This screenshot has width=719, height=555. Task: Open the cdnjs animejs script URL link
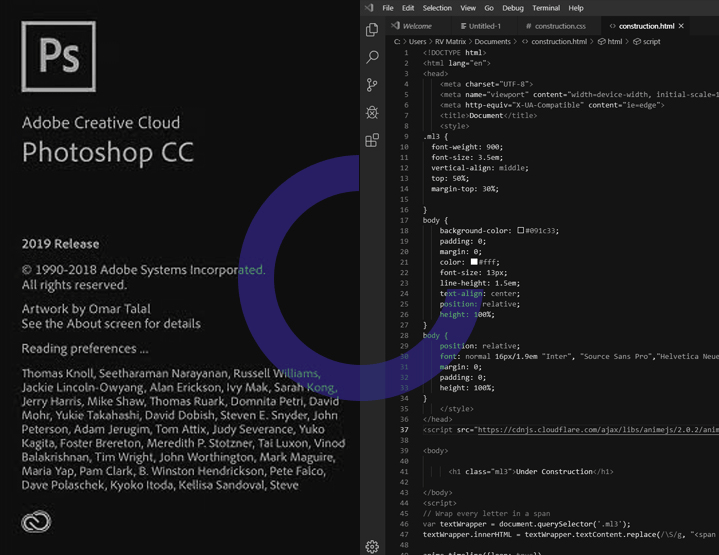(598, 430)
